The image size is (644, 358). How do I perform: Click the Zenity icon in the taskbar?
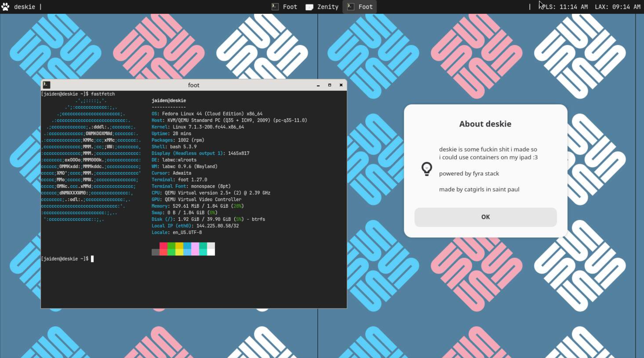tap(309, 7)
